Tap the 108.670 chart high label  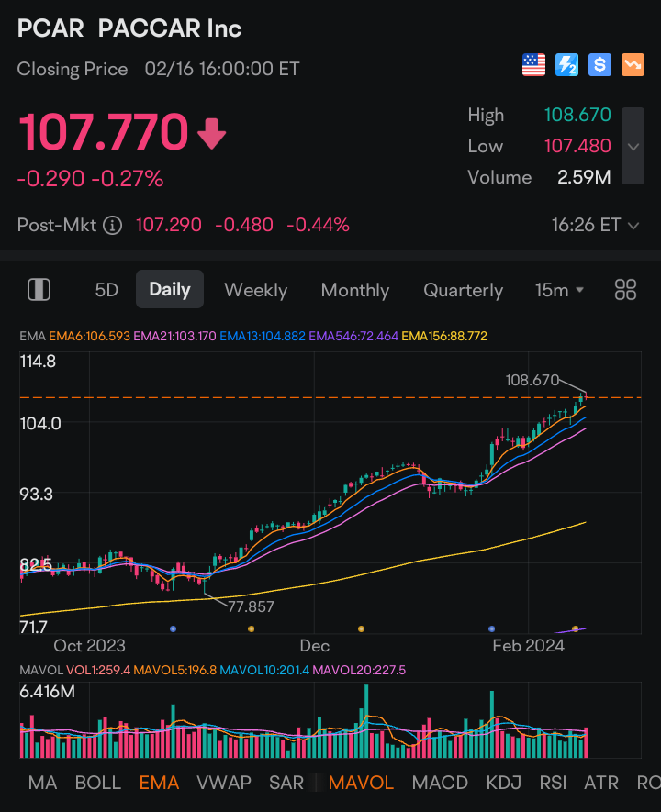[x=532, y=381]
